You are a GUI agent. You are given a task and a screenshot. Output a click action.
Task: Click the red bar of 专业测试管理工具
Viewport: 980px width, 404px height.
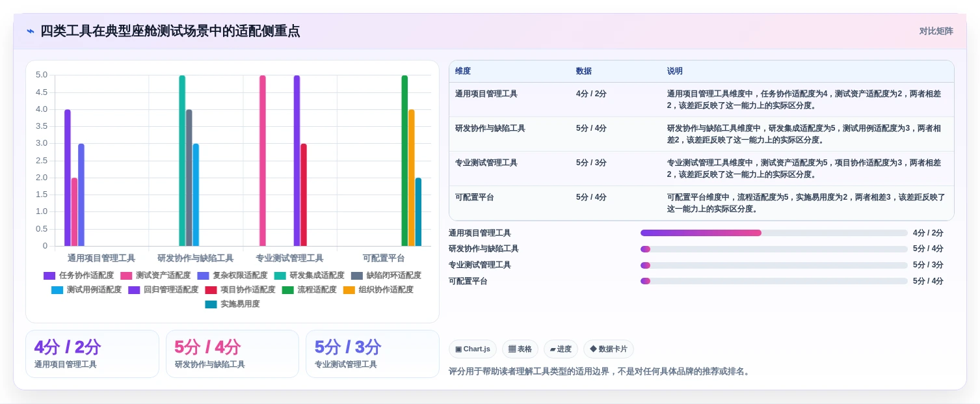click(304, 195)
